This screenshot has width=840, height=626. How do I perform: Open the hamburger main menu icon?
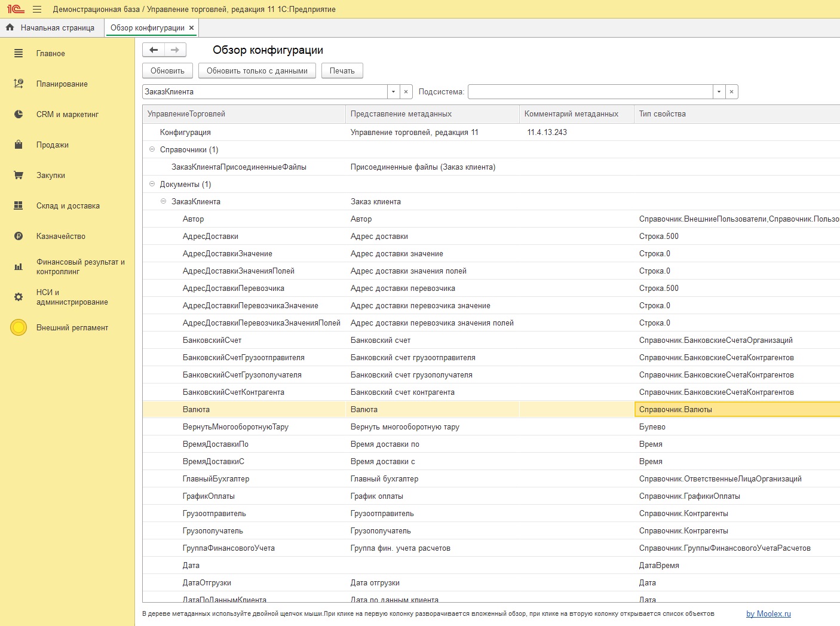37,9
